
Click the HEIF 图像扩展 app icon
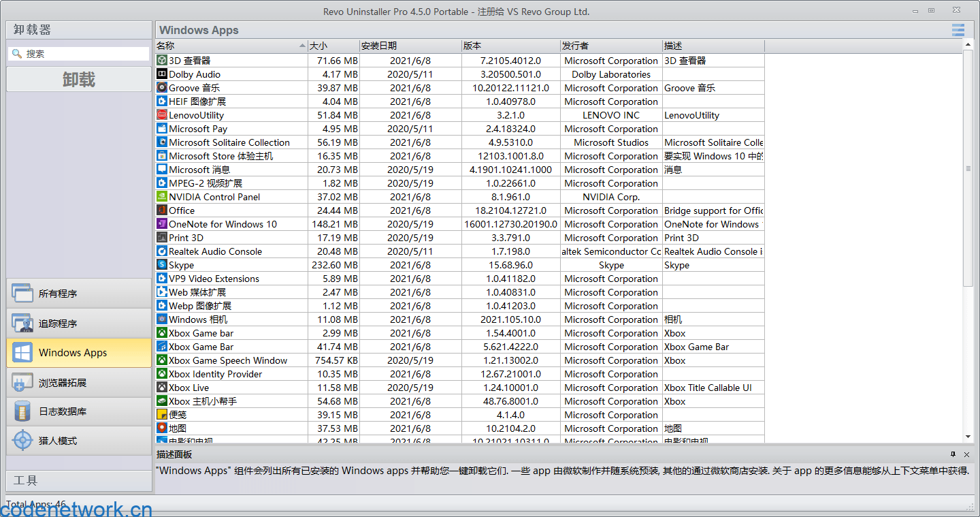click(x=162, y=101)
